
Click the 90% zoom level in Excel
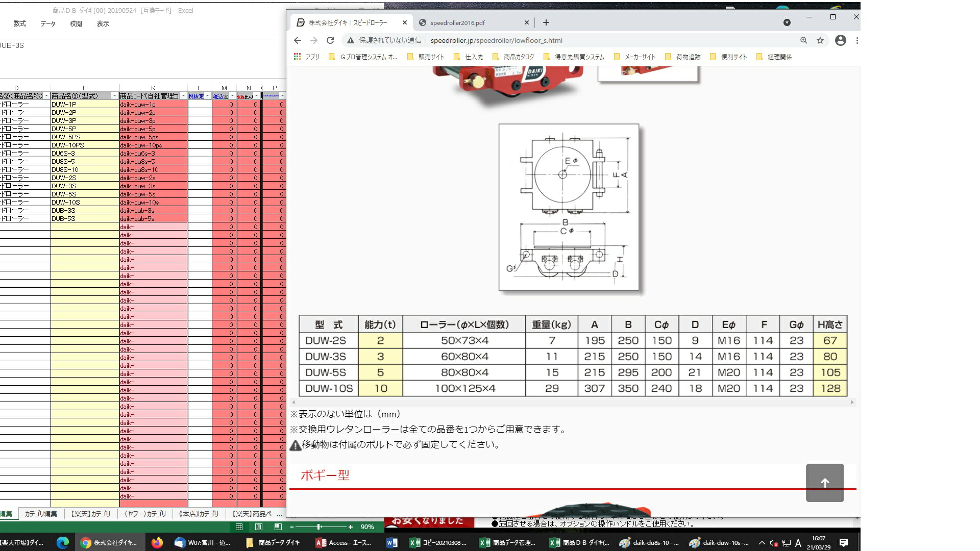click(x=367, y=527)
